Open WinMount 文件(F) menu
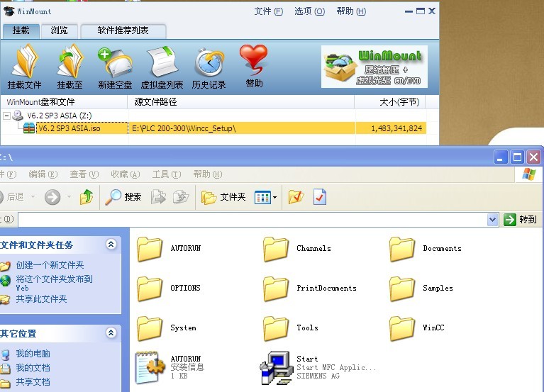The height and width of the screenshot is (392, 544). click(x=268, y=11)
